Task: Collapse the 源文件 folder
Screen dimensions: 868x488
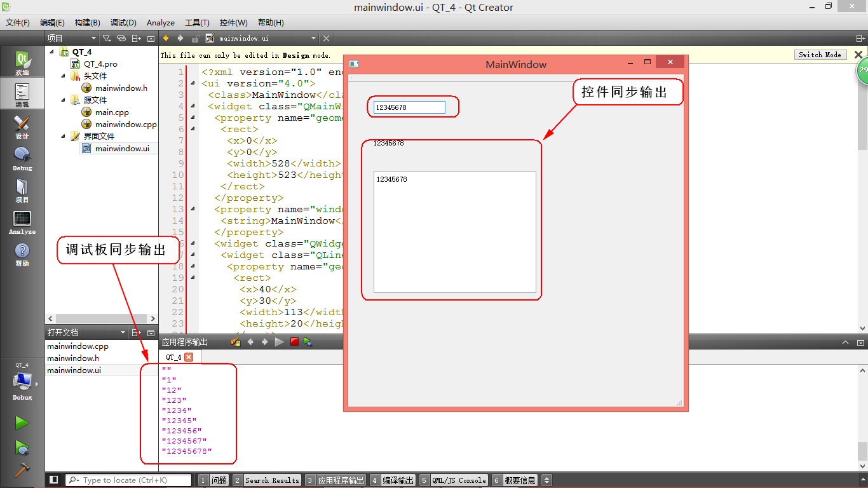Action: [x=64, y=100]
